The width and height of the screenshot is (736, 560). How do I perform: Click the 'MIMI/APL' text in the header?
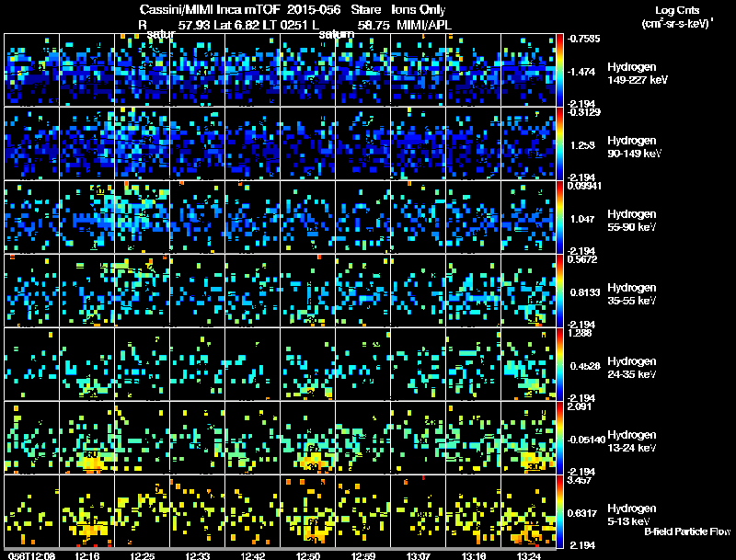click(x=424, y=25)
